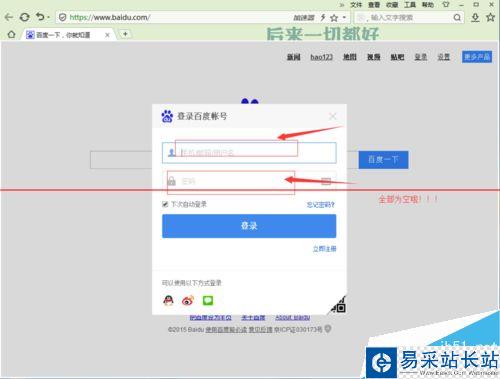
Task: Click the big blue 登录 button
Action: [x=249, y=226]
